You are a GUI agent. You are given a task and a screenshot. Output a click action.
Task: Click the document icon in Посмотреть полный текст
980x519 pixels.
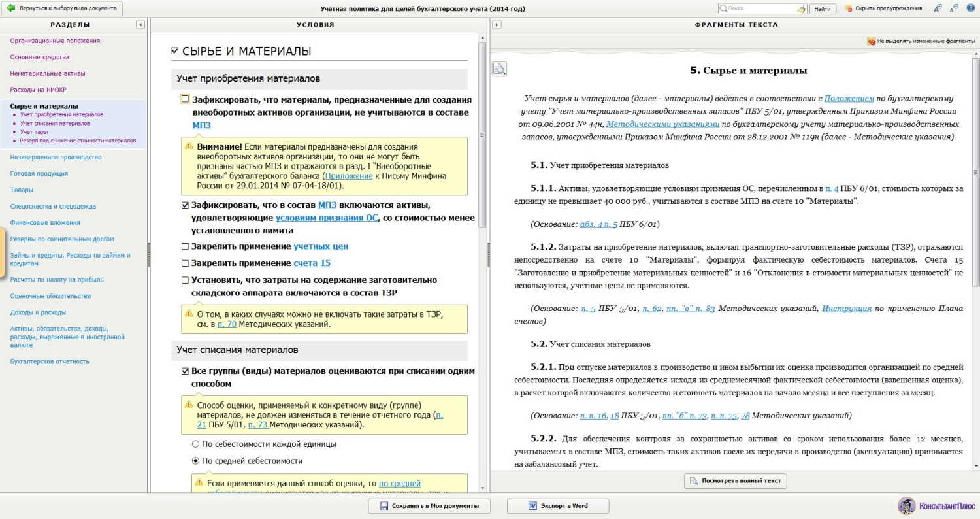coord(694,481)
